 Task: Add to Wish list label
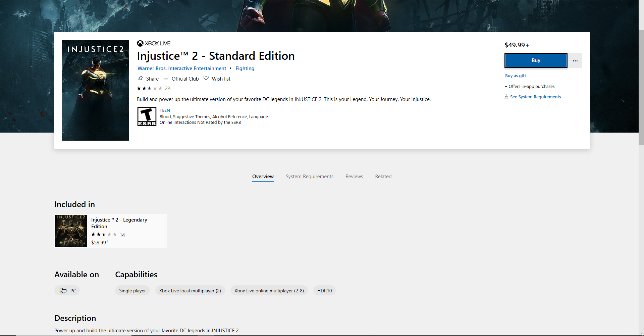[x=221, y=79]
